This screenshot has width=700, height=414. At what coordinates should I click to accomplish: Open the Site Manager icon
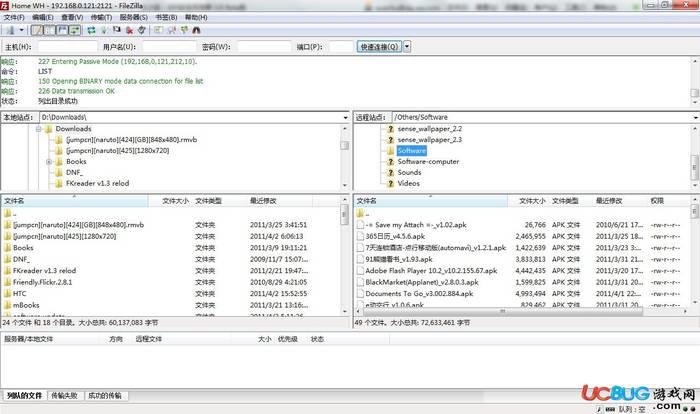[10, 30]
